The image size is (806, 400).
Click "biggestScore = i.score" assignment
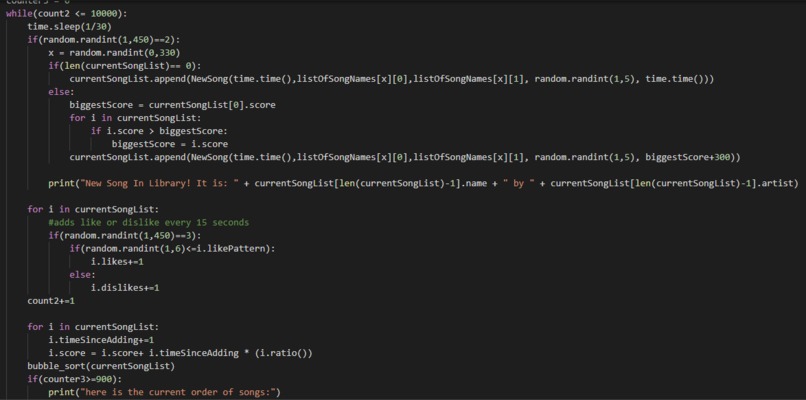170,144
